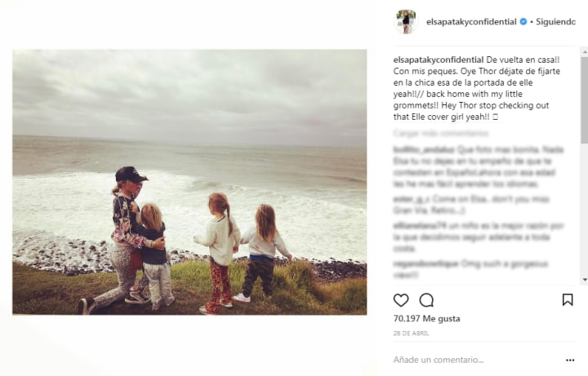Save the post with the bookmark icon

tap(568, 299)
